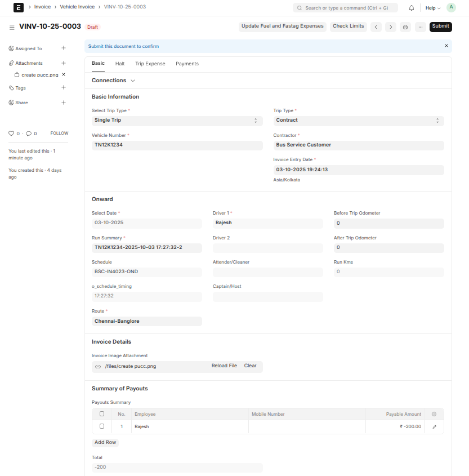Click the Submit button
Screen dimensions: 469x476
click(440, 26)
